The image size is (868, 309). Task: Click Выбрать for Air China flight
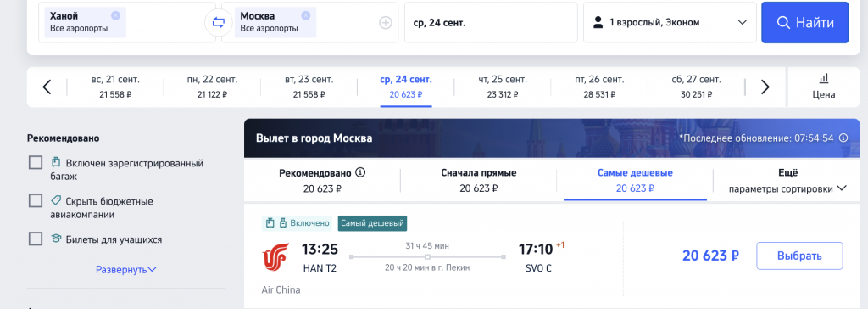[799, 256]
